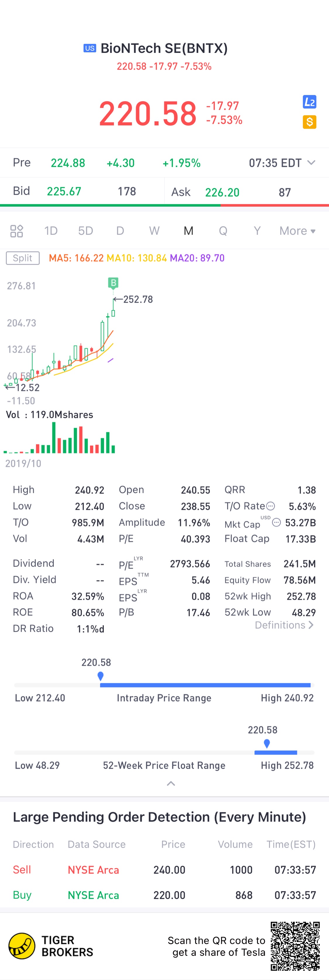Tap the Vol : 119.0Mshares label
Image resolution: width=329 pixels, height=980 pixels.
tap(49, 415)
